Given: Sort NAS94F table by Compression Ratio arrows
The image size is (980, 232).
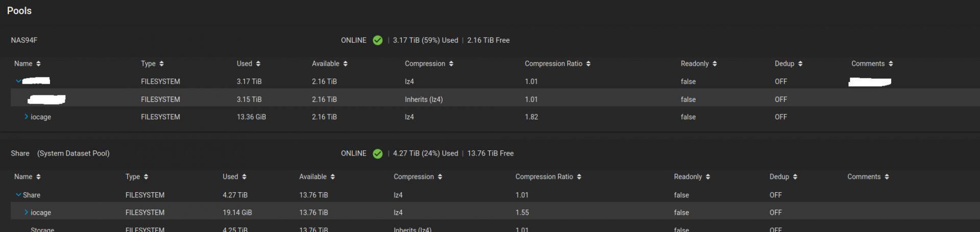Looking at the screenshot, I should point(589,64).
